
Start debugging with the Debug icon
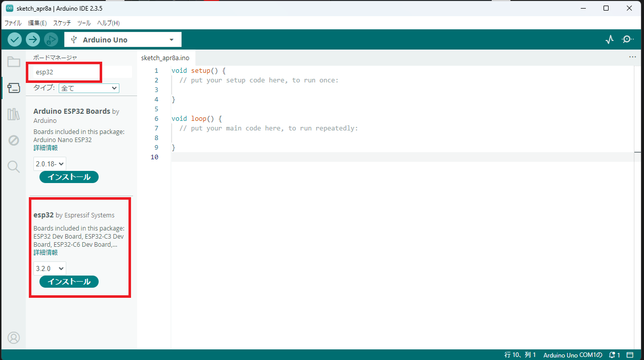click(x=51, y=39)
